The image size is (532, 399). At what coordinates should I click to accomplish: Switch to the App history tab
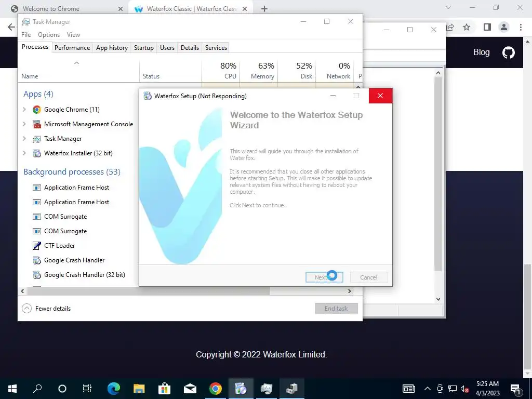click(x=112, y=48)
